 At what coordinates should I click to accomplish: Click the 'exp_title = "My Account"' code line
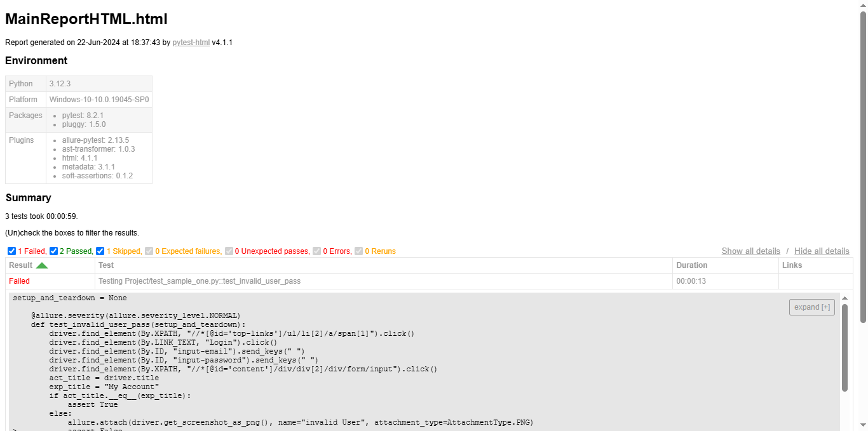click(x=104, y=387)
